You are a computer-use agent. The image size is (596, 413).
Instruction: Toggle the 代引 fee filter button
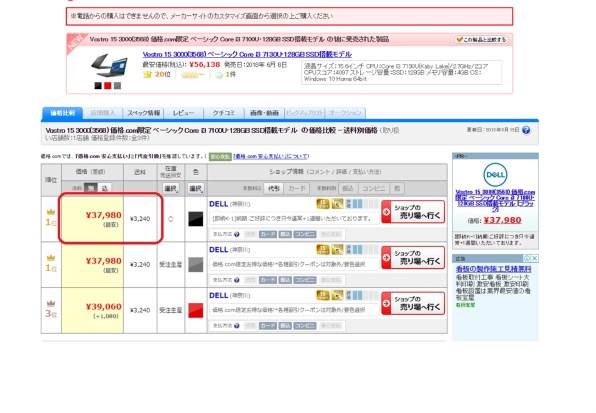pos(274,188)
